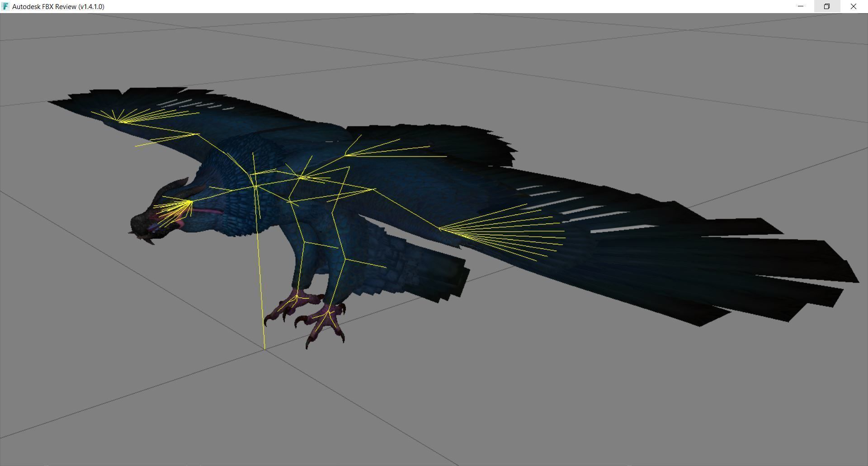Restore down the FBX Review window
This screenshot has height=466, width=868.
click(827, 6)
